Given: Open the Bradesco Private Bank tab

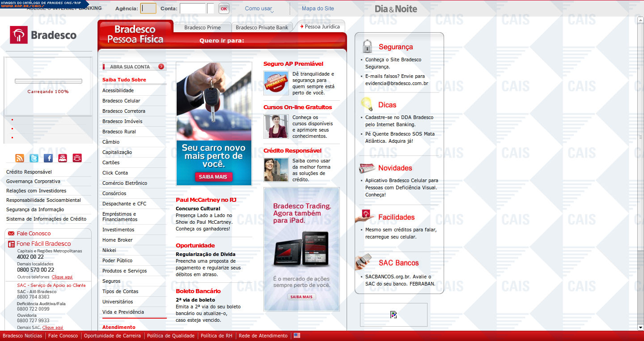Looking at the screenshot, I should click(262, 27).
